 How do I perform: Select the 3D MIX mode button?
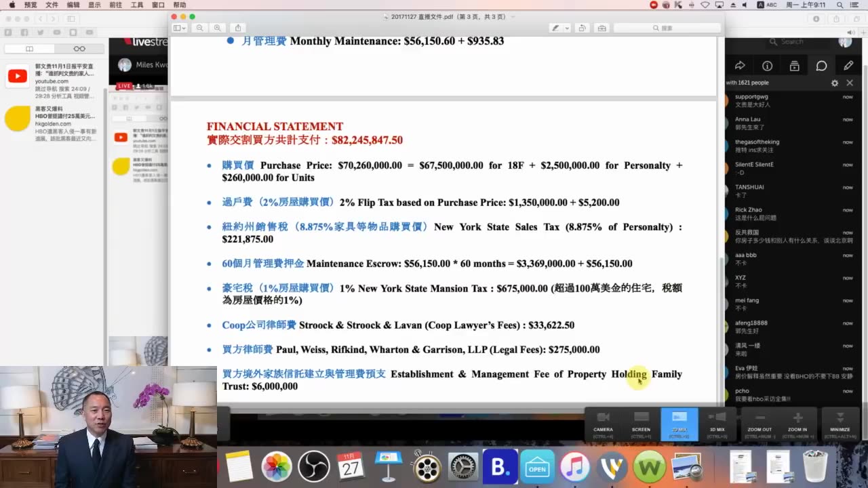(x=717, y=423)
